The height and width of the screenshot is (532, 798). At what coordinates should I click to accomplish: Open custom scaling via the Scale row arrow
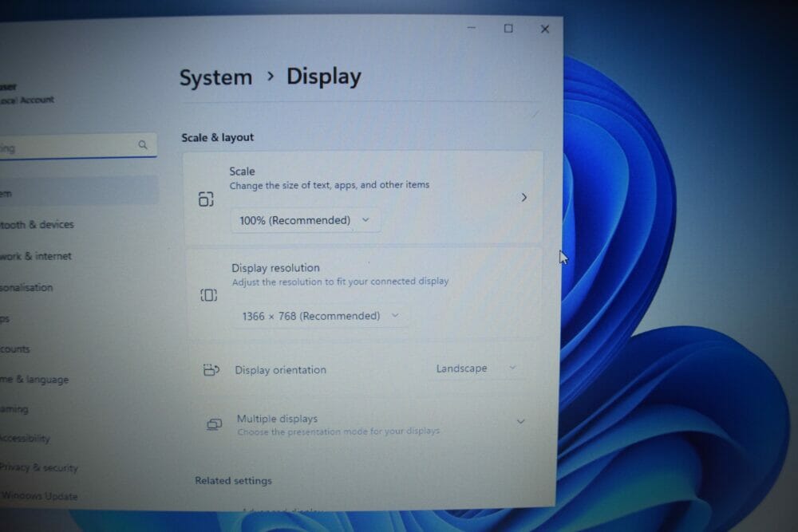coord(523,197)
